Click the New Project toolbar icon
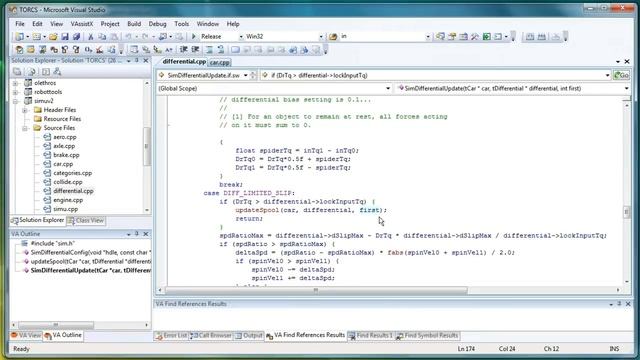 click(x=19, y=37)
